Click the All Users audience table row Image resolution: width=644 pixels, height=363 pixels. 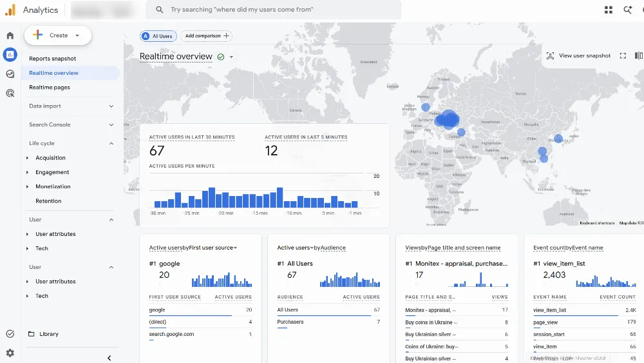(328, 310)
